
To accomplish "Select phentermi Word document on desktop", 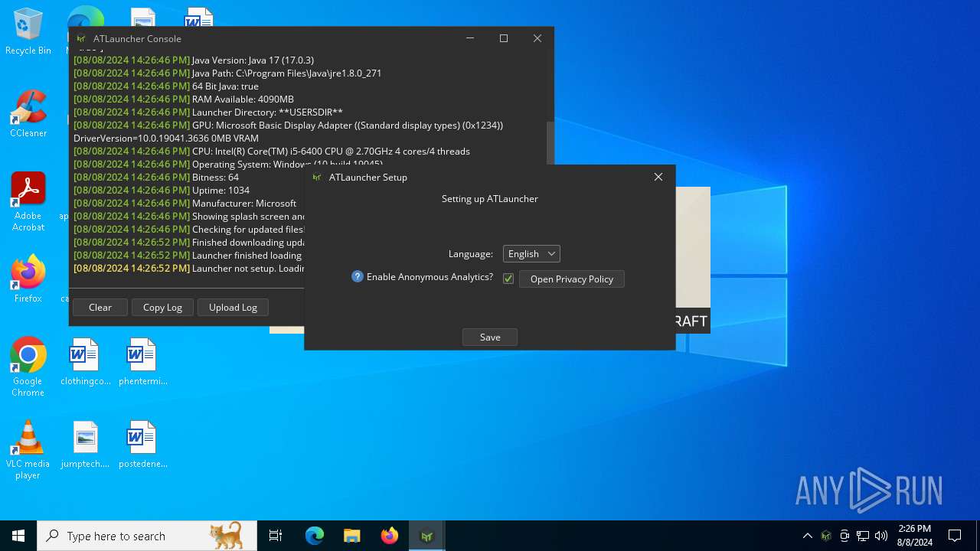I will tap(142, 362).
